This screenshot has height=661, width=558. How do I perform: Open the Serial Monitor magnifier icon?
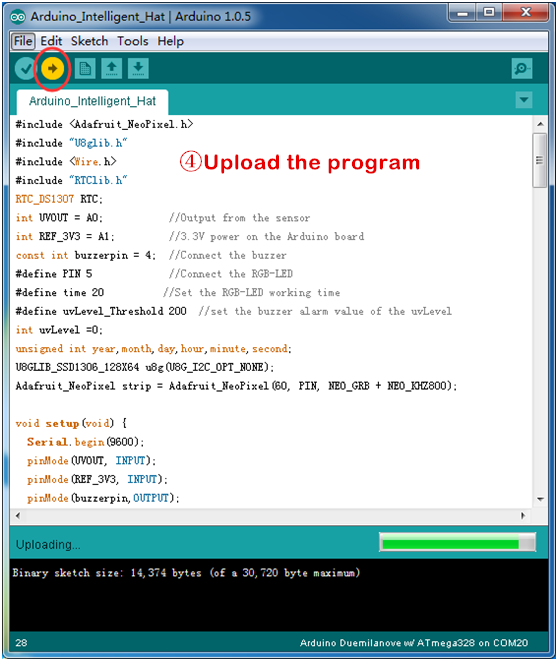click(x=522, y=68)
